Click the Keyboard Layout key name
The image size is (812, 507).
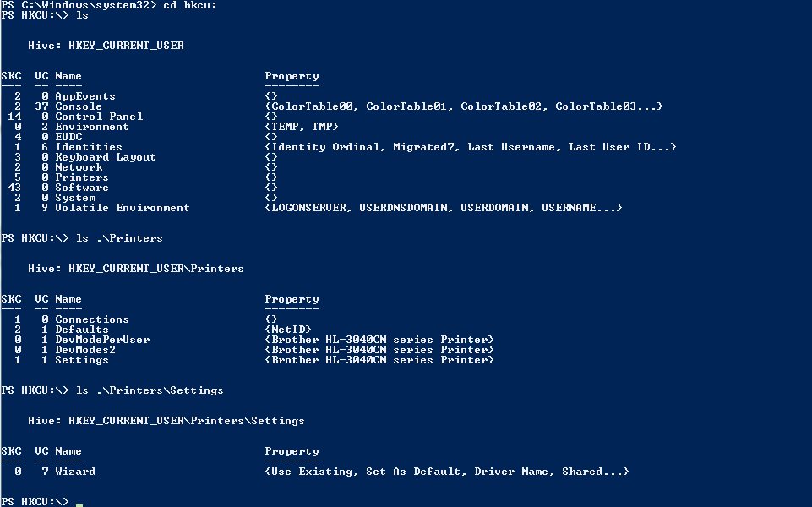[106, 157]
